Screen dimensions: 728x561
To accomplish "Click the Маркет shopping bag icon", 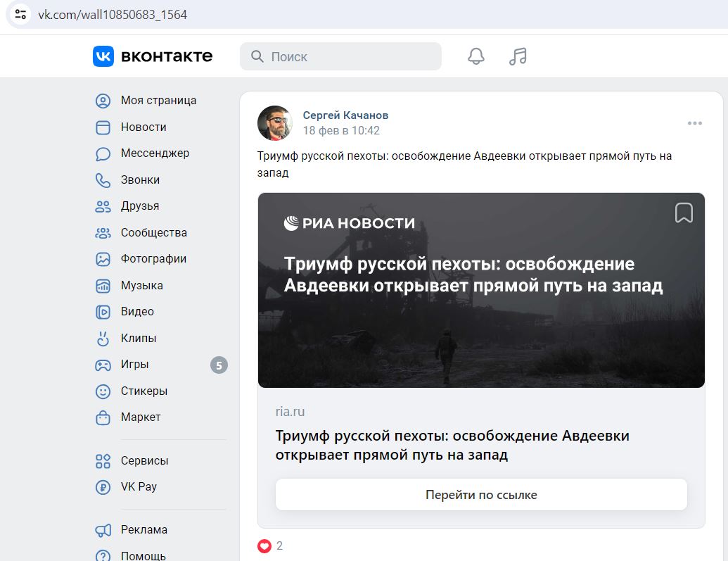I will click(x=103, y=418).
